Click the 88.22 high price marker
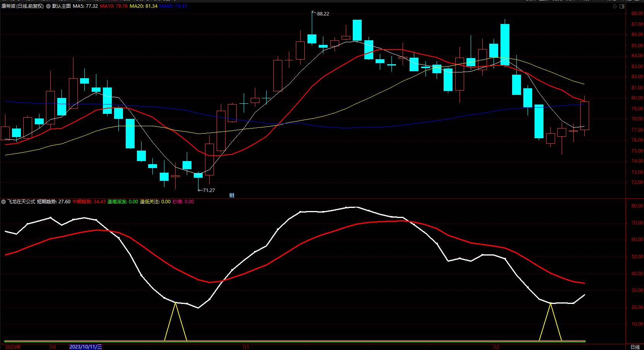 point(323,14)
